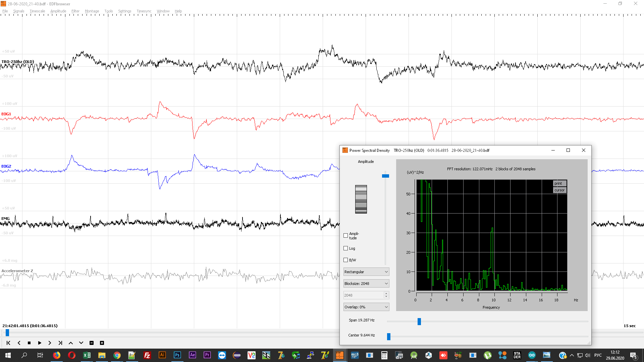Increment the 2048 block size spinner

[x=386, y=293]
